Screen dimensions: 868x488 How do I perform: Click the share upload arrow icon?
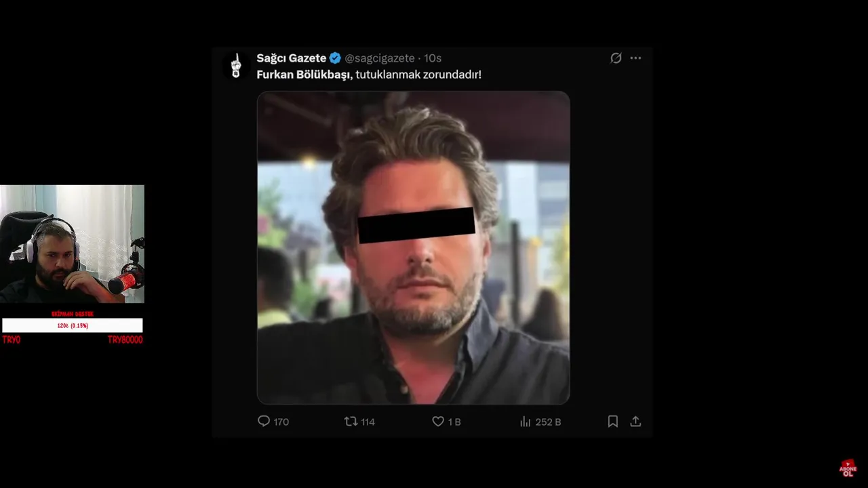coord(635,422)
